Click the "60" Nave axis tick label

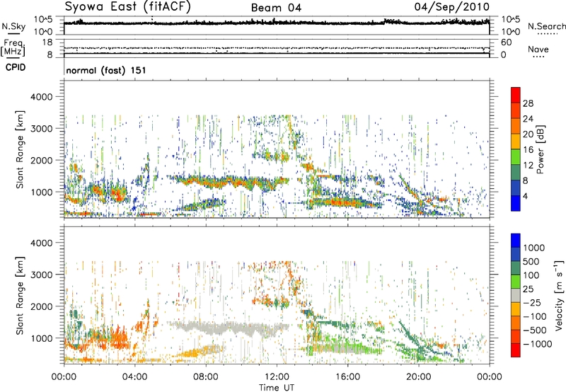tap(506, 42)
